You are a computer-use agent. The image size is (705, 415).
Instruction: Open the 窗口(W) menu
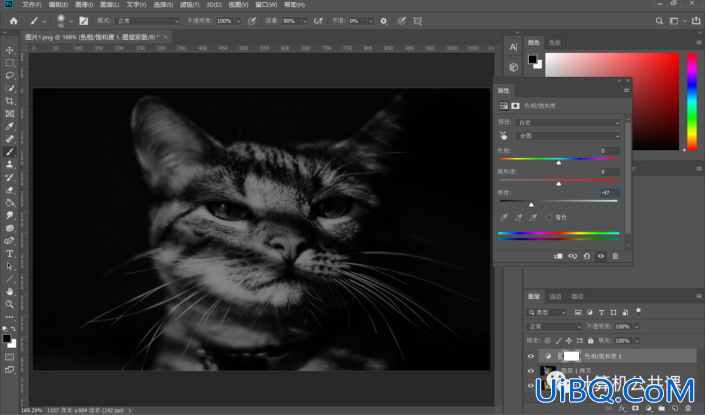(x=266, y=4)
